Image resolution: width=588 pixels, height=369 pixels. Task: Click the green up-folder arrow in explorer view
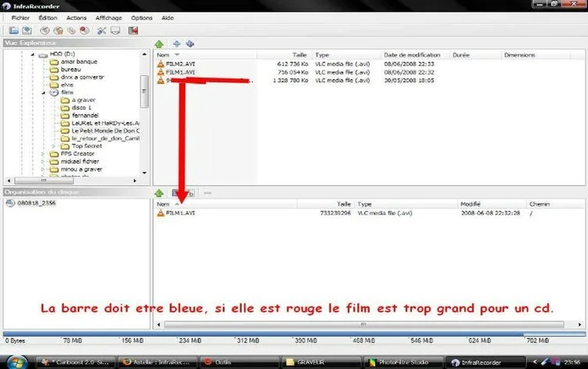tap(160, 44)
